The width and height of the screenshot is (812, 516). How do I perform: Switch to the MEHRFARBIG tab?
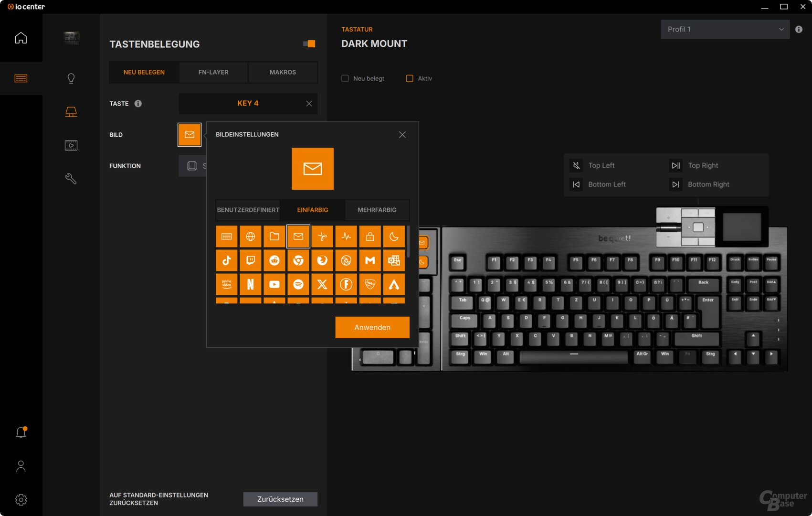(x=377, y=210)
